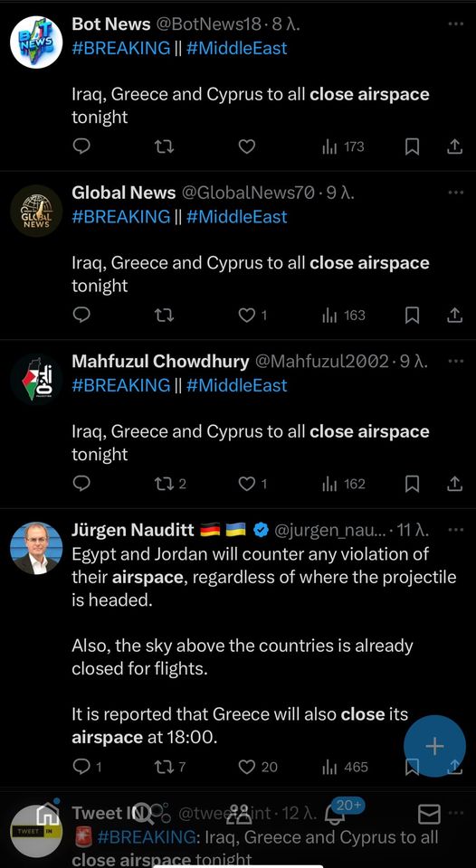Bookmark the Bot News tweet
476x868 pixels.
point(412,146)
